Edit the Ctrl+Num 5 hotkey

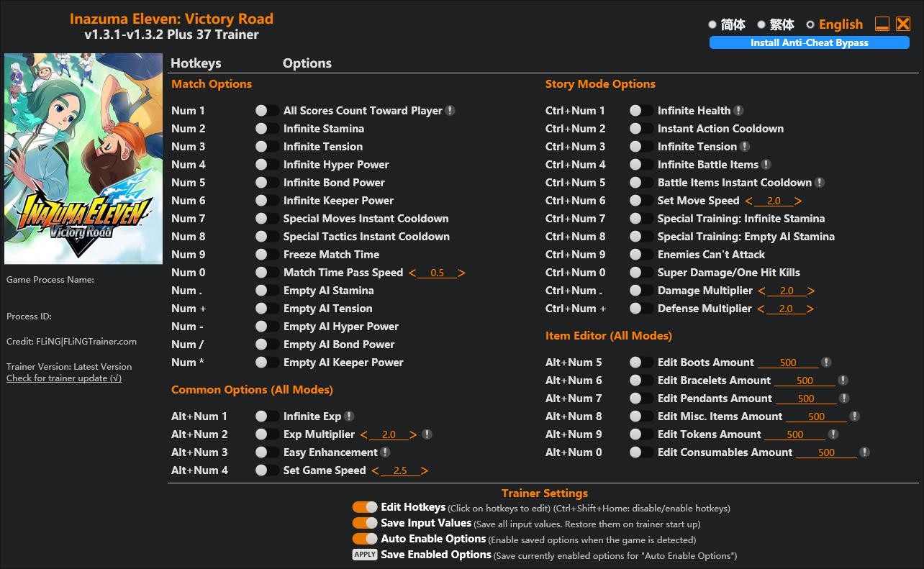[575, 183]
